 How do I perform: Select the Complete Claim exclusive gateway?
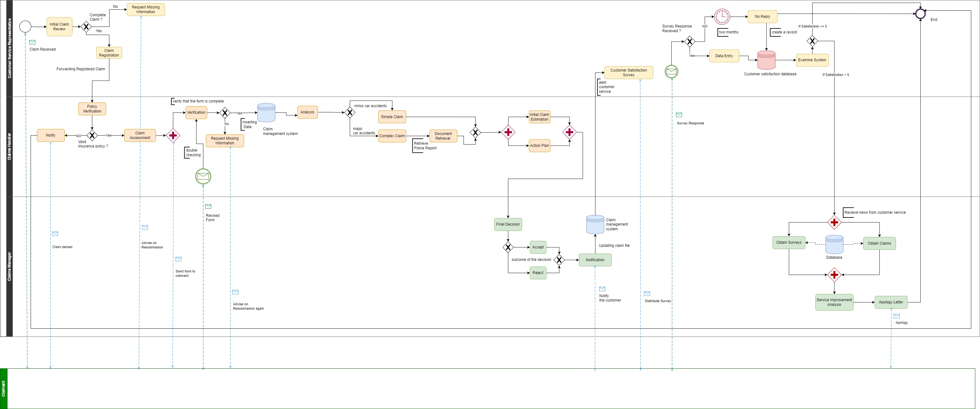pyautogui.click(x=86, y=27)
